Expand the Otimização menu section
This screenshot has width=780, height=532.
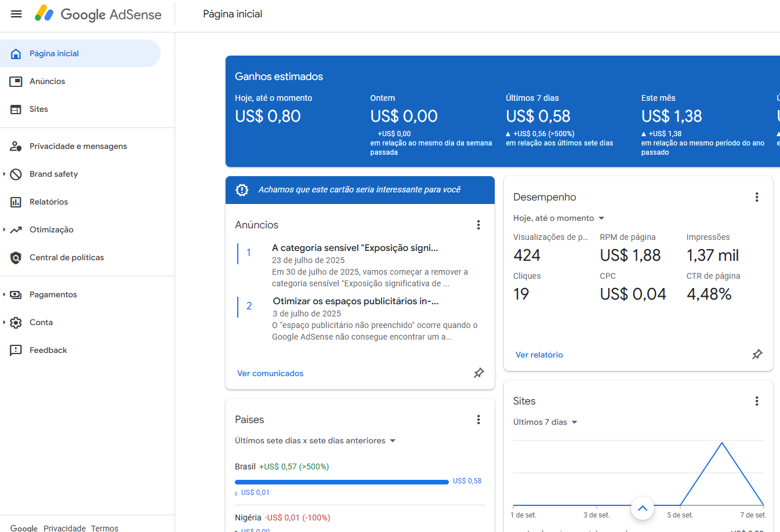click(5, 229)
